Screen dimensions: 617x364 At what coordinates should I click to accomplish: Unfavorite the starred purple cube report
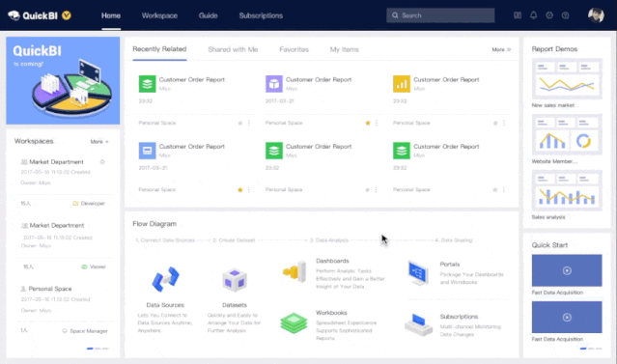pyautogui.click(x=368, y=123)
